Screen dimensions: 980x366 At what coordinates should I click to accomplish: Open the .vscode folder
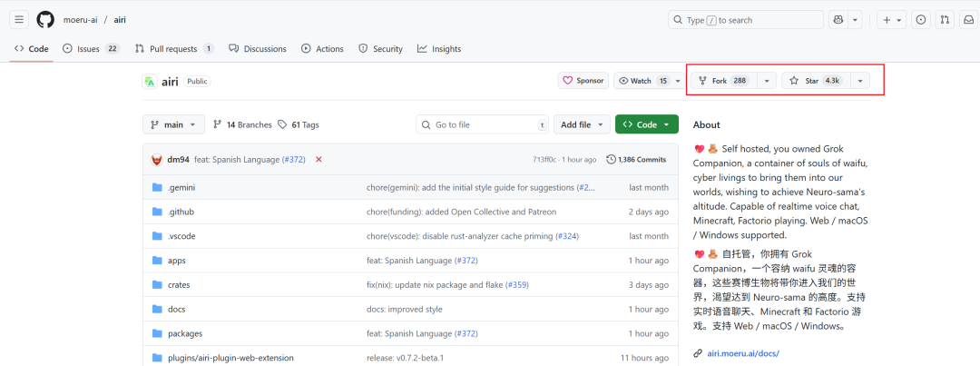(181, 236)
